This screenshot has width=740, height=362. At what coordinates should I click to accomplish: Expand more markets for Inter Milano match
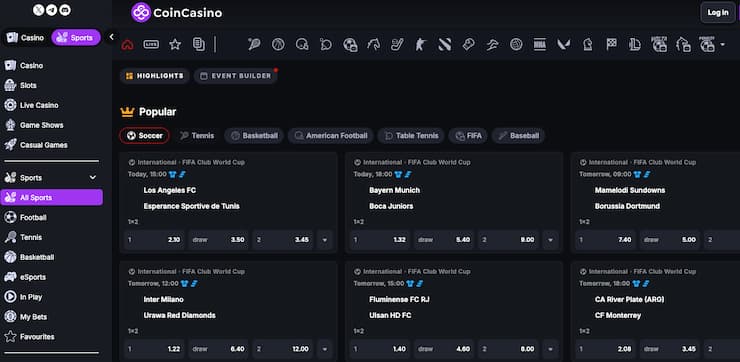(x=325, y=349)
